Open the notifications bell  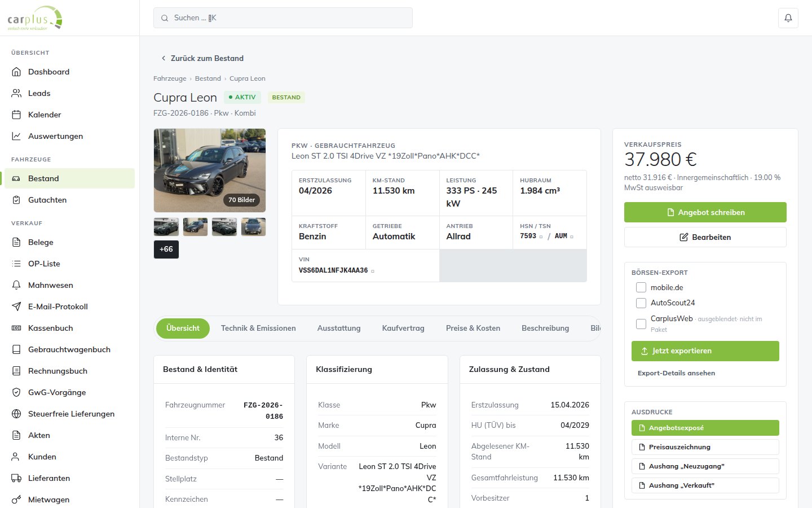point(788,18)
